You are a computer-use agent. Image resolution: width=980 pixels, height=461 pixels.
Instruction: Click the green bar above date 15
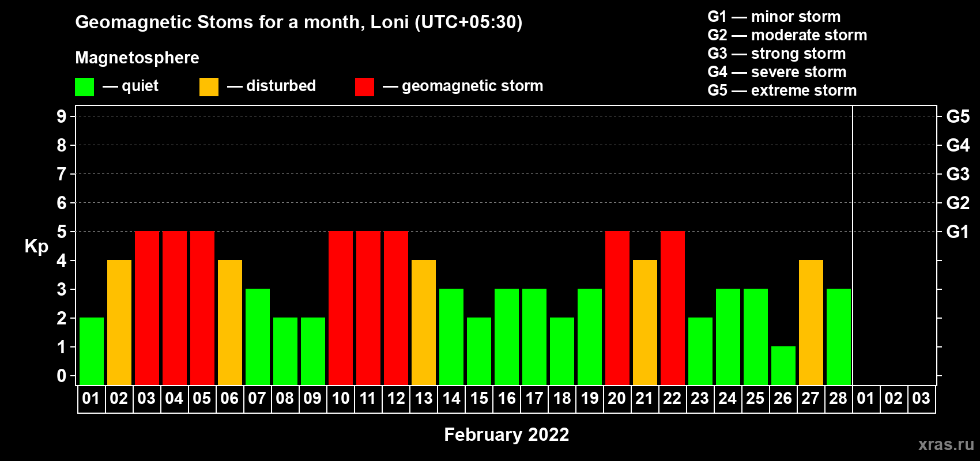pyautogui.click(x=479, y=351)
